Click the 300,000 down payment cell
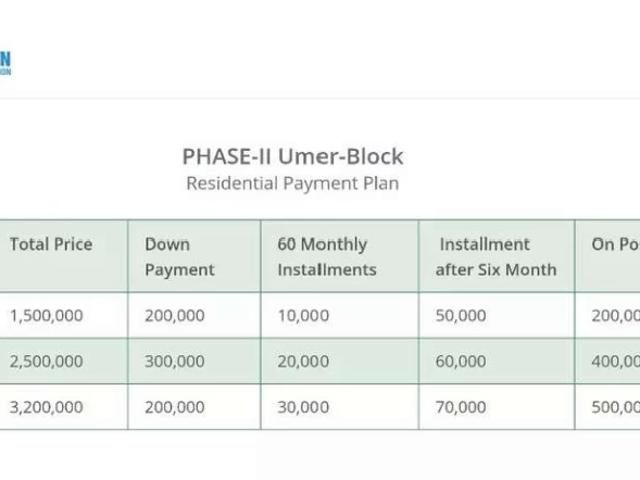Viewport: 640px width, 480px height. tap(175, 361)
